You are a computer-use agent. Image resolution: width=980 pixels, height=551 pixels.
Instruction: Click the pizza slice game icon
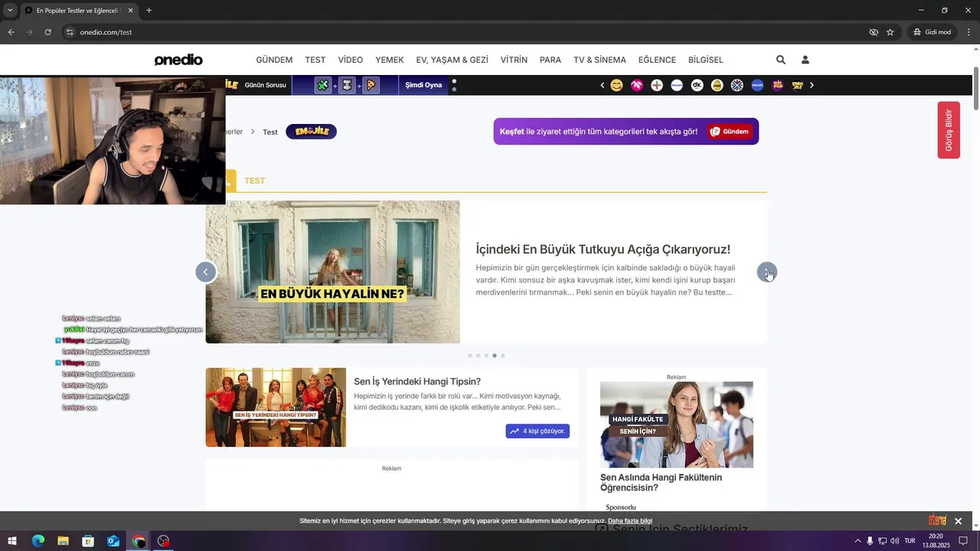pyautogui.click(x=371, y=85)
